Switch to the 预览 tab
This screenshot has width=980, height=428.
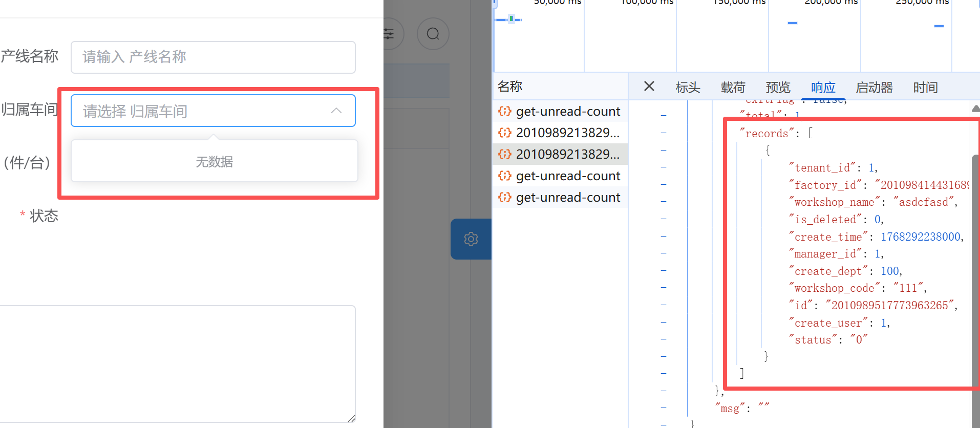click(778, 88)
